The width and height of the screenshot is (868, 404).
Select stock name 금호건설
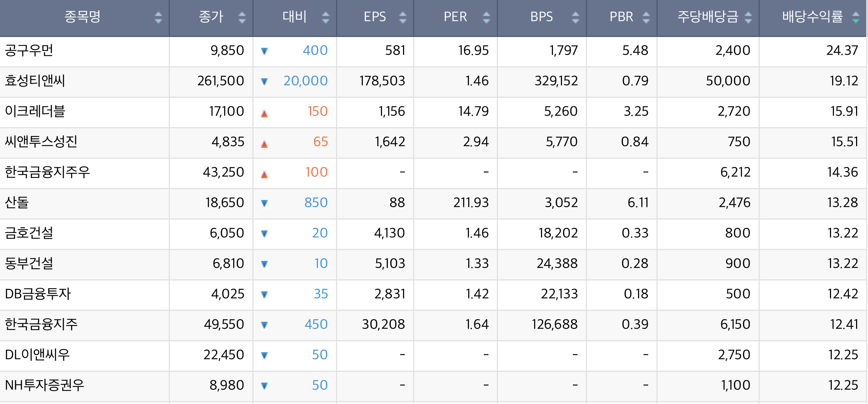point(29,233)
